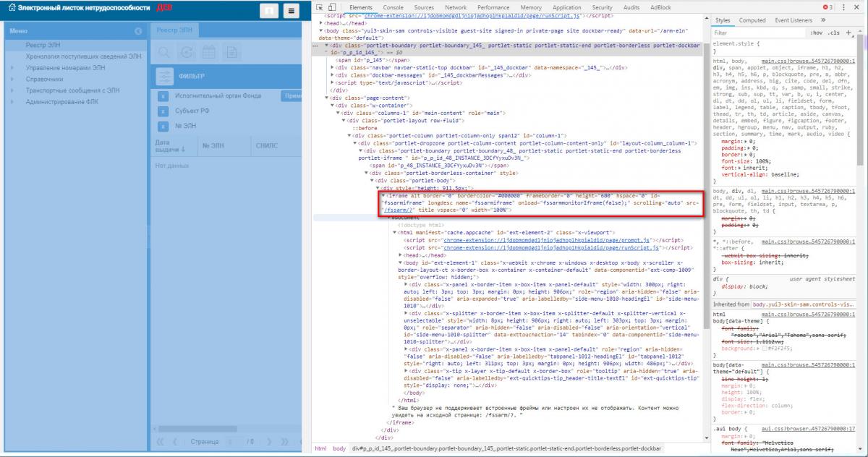
Task: Activate the DevTools element inspector arrow icon
Action: (320, 7)
